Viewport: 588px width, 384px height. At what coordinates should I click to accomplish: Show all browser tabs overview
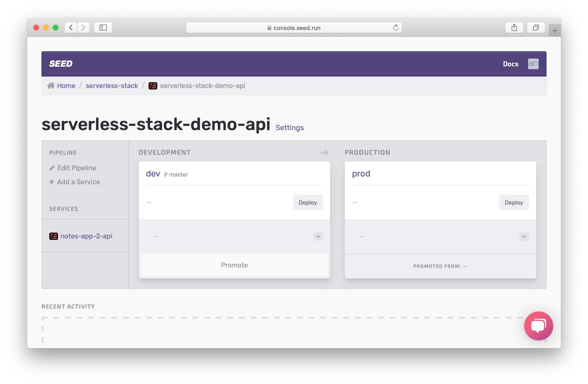(536, 28)
